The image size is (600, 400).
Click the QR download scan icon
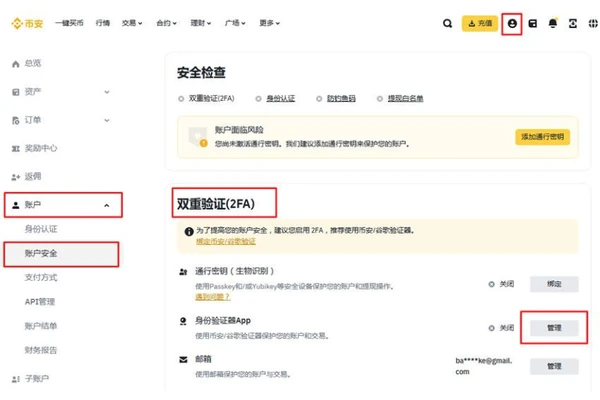(572, 23)
